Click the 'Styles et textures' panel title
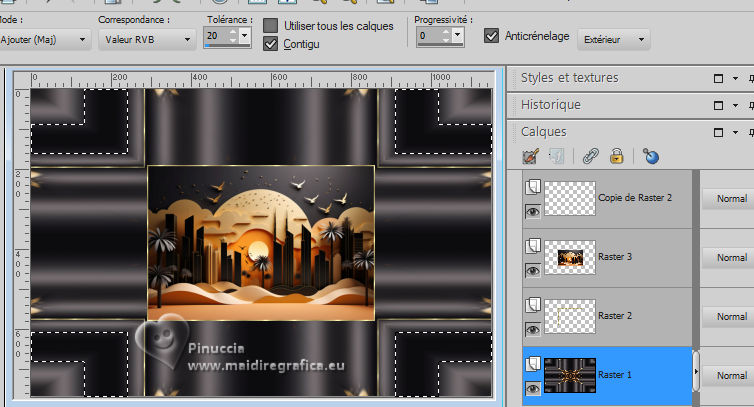Image resolution: width=754 pixels, height=407 pixels. 569,78
